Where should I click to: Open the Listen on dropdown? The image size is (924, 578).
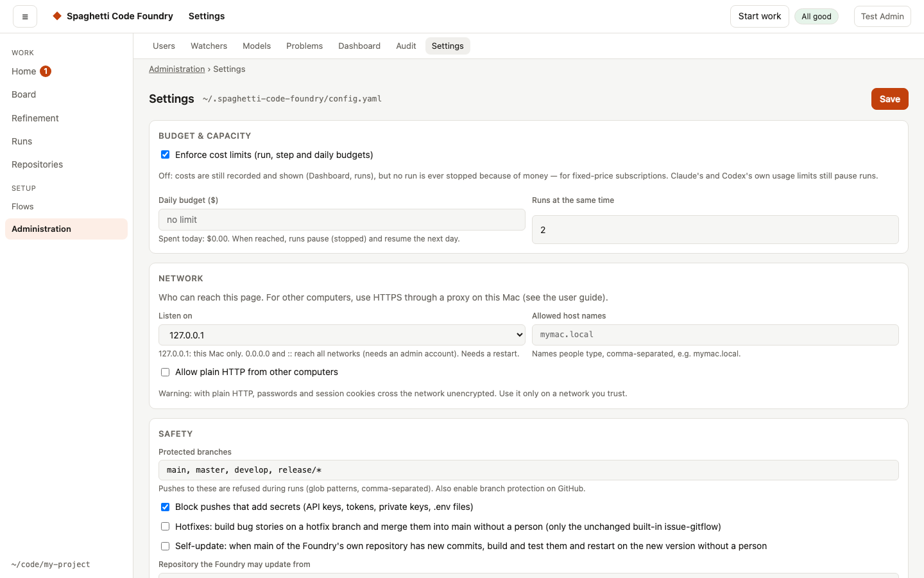[x=342, y=335]
